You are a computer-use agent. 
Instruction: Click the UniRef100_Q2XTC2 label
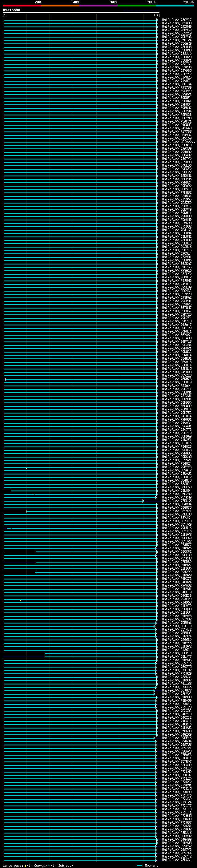coord(177,64)
